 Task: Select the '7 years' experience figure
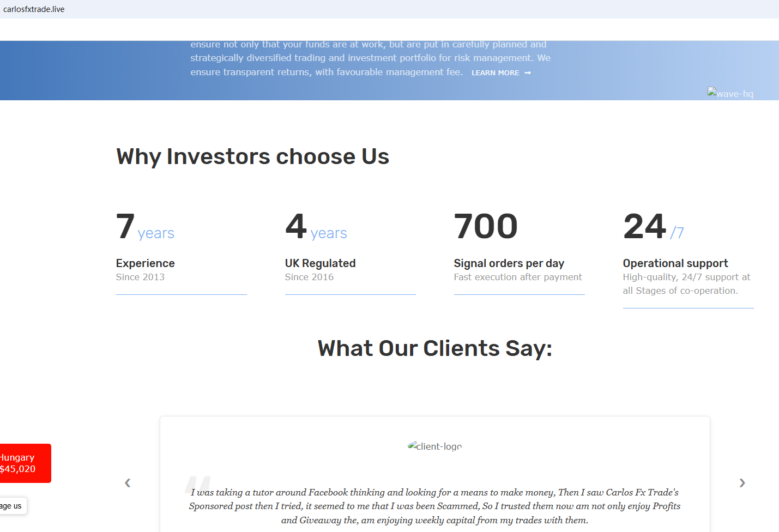(145, 227)
